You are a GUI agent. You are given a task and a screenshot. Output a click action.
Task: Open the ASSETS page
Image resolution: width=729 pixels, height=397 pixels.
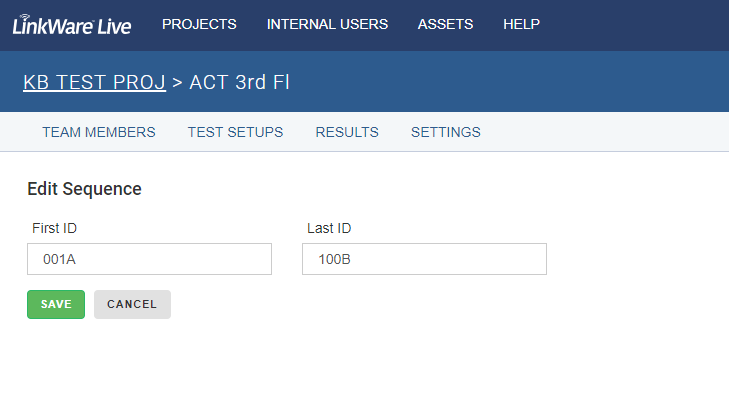pos(445,24)
